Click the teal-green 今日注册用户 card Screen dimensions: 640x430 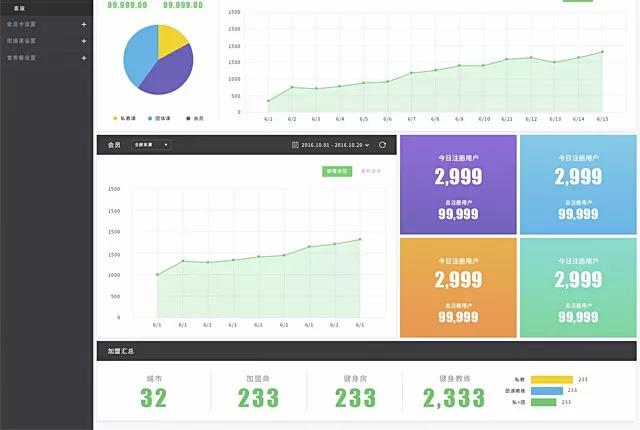[x=577, y=287]
